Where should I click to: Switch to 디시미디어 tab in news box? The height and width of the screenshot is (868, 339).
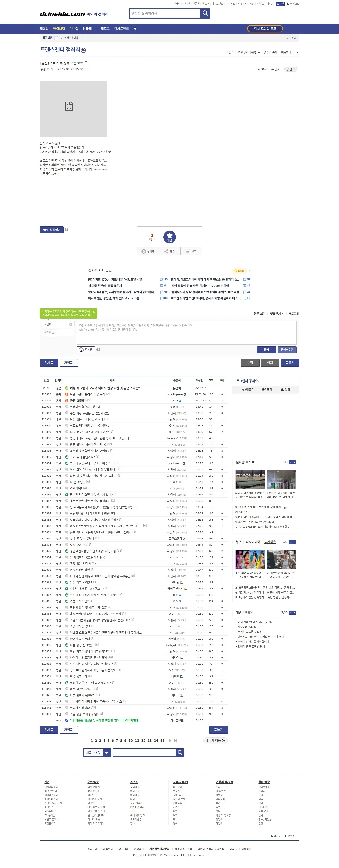click(x=253, y=542)
